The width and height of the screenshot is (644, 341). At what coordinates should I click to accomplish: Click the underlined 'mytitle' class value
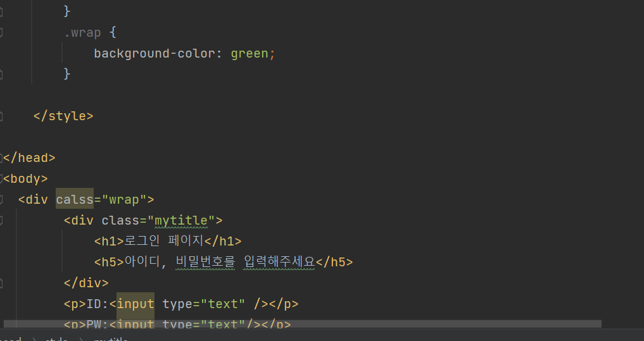tap(181, 220)
